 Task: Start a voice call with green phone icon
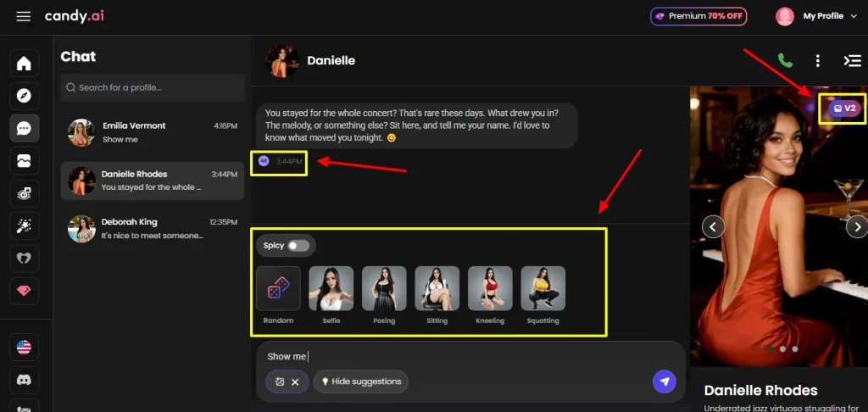tap(786, 61)
